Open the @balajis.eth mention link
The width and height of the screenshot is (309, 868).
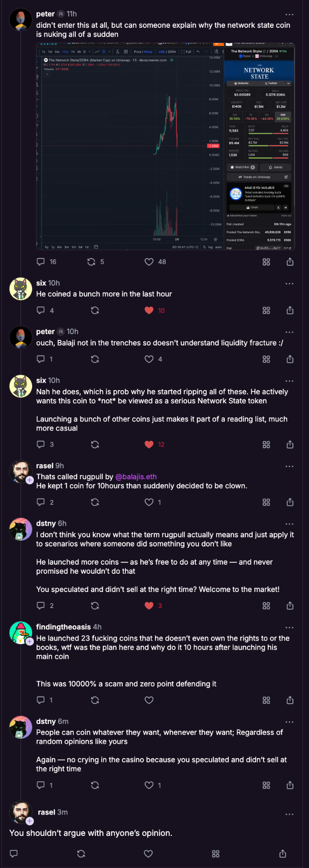click(x=136, y=477)
